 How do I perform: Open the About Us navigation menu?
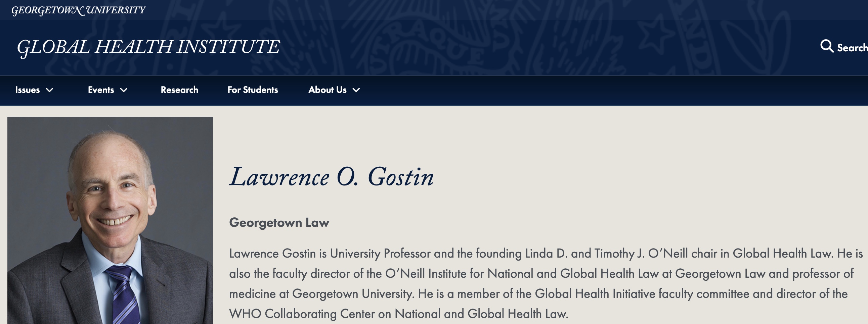tap(327, 90)
